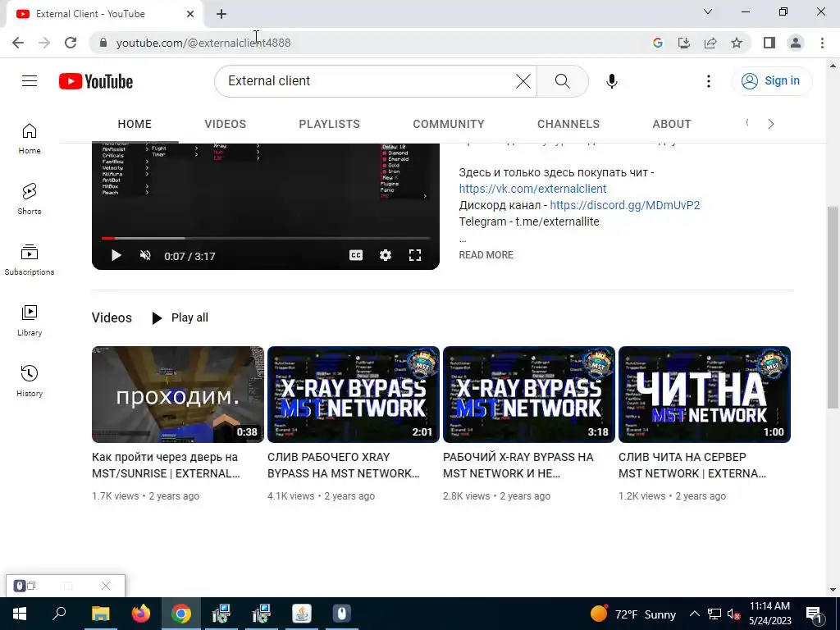This screenshot has height=630, width=840.
Task: Open the YouTube guide hamburger menu
Action: pos(30,81)
